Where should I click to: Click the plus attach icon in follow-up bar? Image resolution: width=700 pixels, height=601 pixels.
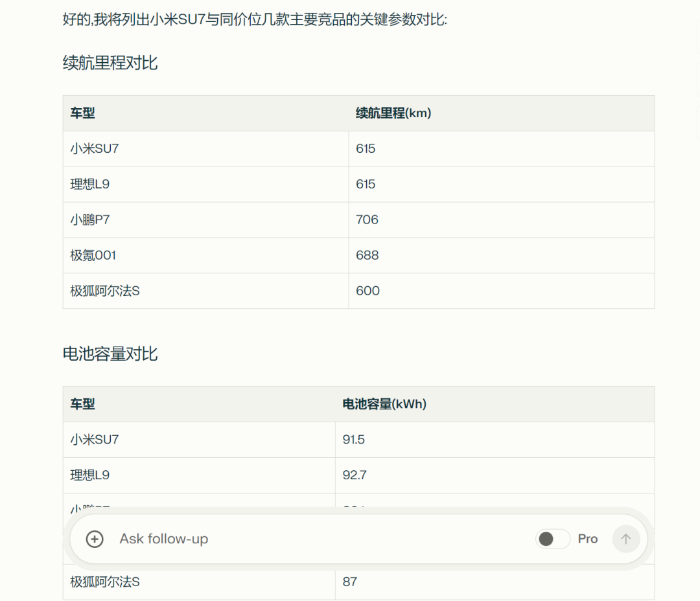pos(95,539)
